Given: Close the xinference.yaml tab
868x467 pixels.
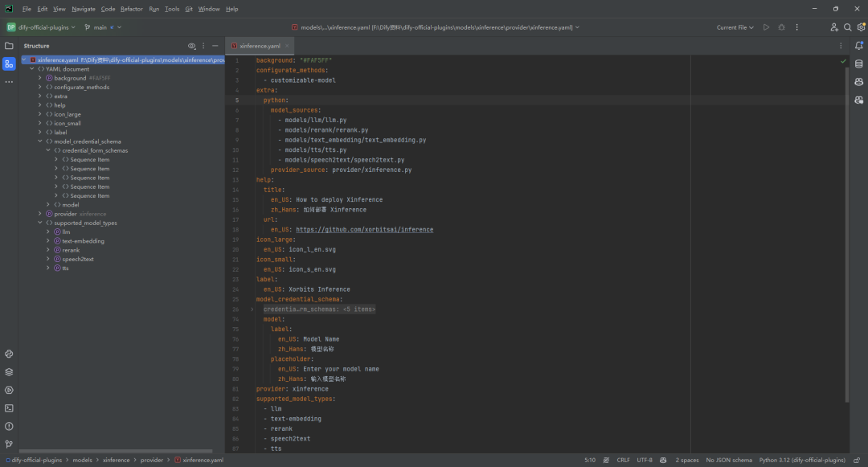Looking at the screenshot, I should 287,46.
